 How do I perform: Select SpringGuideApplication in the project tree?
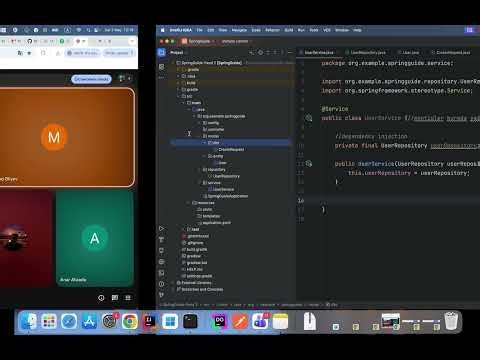click(225, 196)
